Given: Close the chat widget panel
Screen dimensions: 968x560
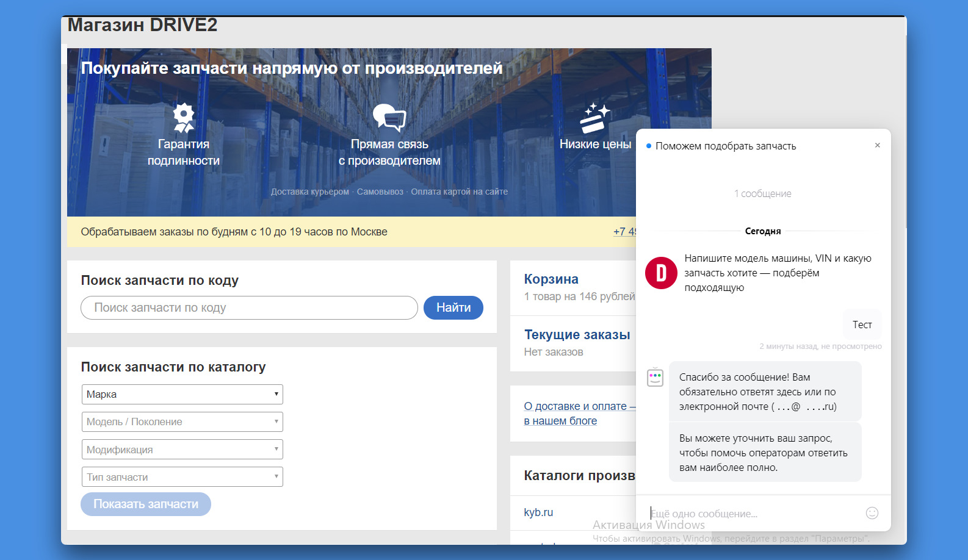Looking at the screenshot, I should tap(877, 145).
